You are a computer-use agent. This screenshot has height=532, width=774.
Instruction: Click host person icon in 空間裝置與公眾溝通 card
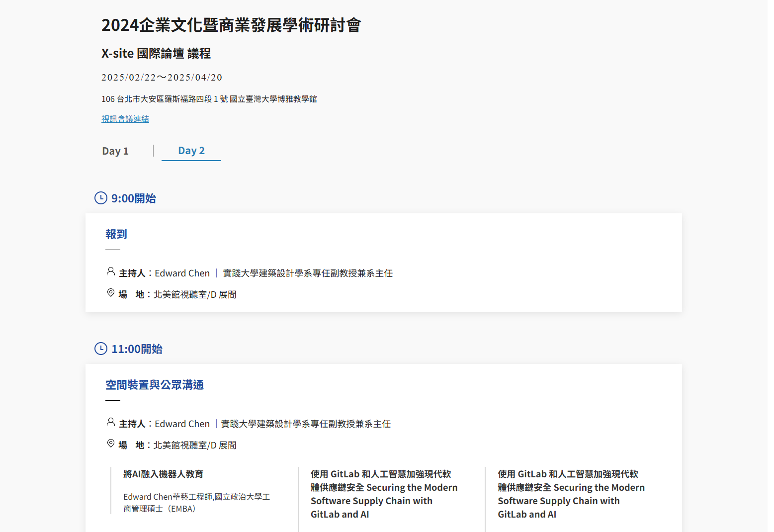111,422
